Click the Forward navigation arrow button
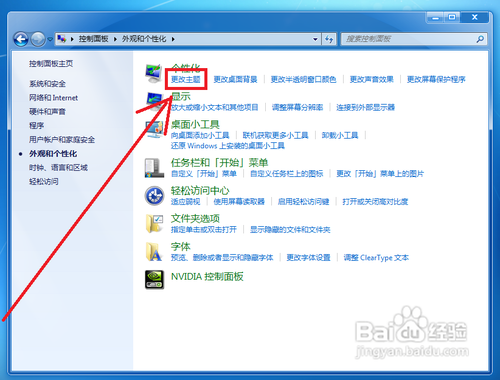 point(38,39)
